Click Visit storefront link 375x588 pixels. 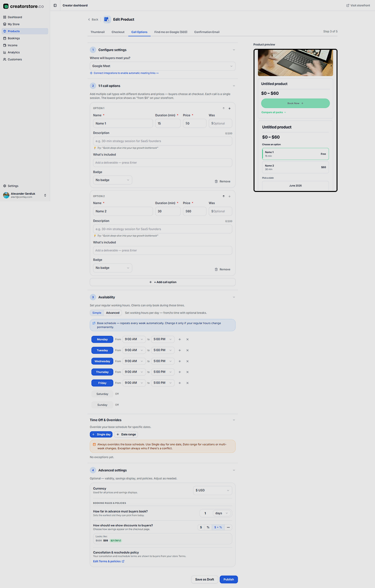[358, 6]
